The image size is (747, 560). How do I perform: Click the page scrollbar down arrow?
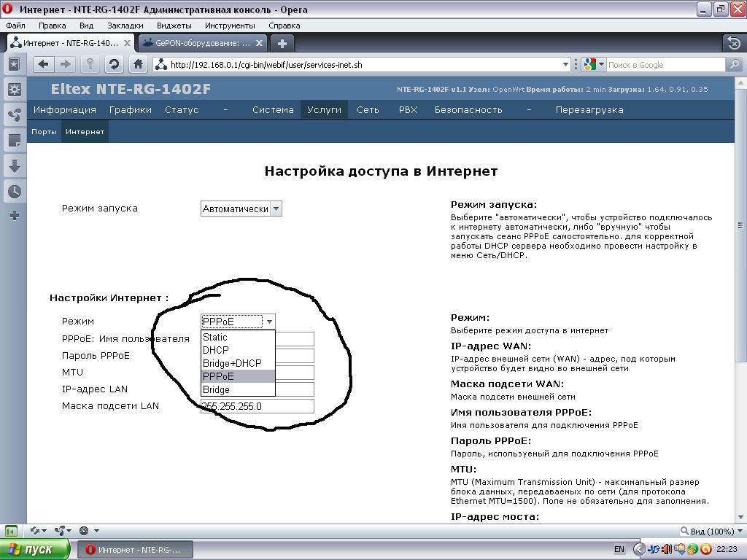tap(741, 517)
